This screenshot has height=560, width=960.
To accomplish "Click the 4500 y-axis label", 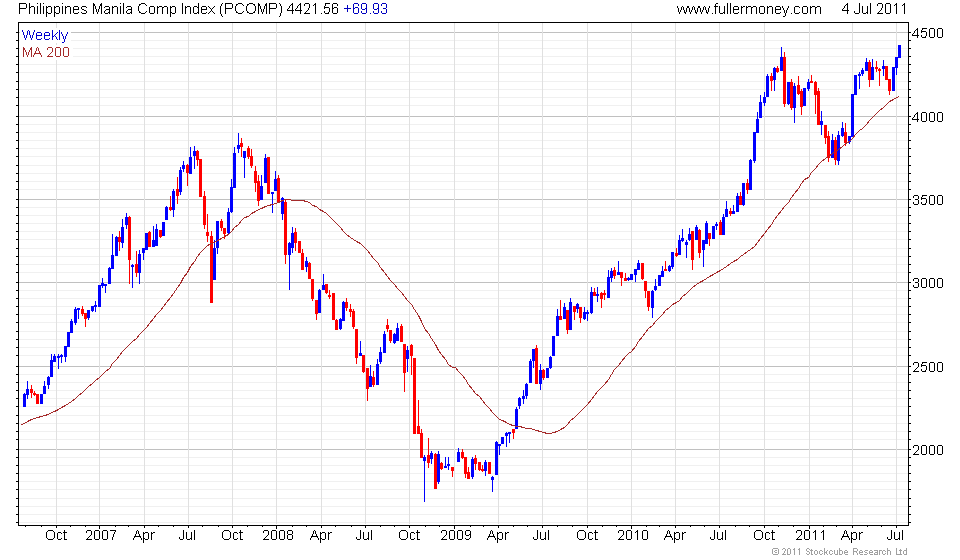I will point(928,34).
